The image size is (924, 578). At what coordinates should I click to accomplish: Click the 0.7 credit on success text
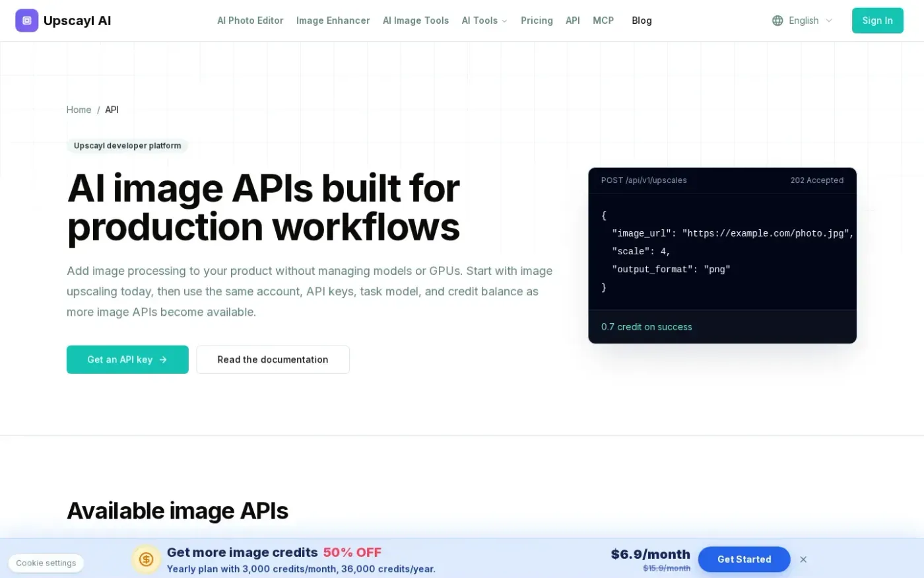[646, 327]
